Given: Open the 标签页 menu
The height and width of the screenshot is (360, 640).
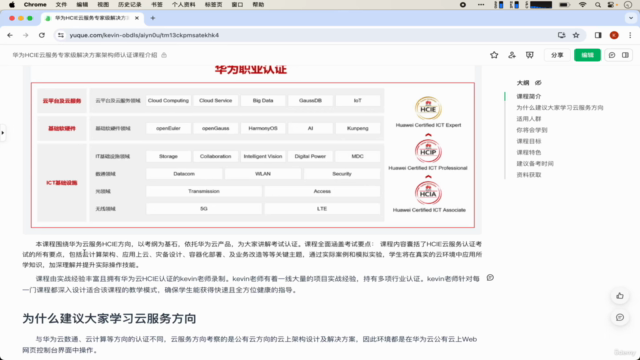Looking at the screenshot, I should point(213,4).
